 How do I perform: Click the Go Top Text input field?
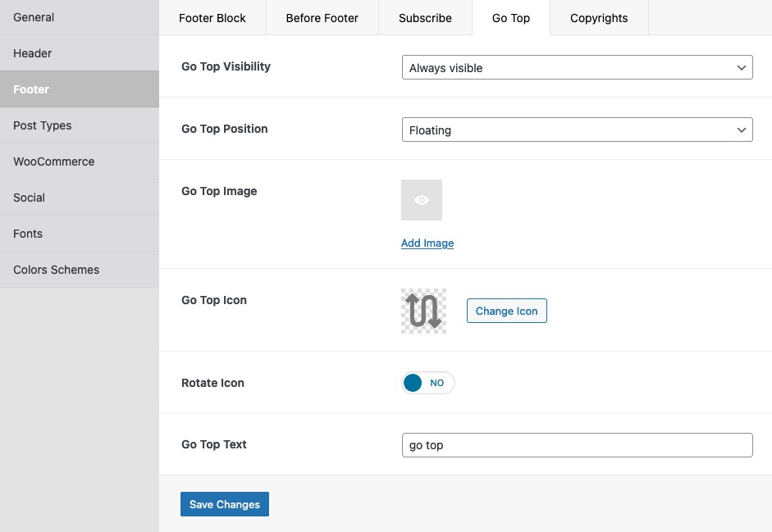click(x=577, y=445)
